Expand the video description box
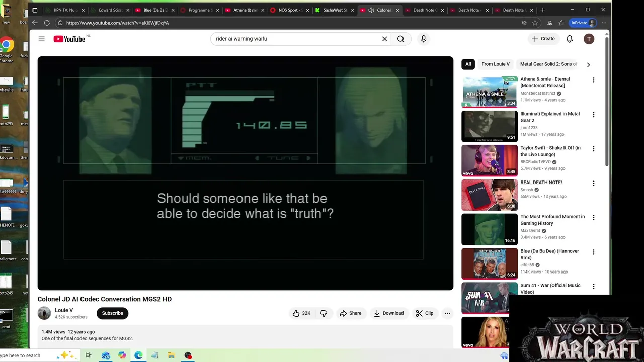644x362 pixels. (246, 336)
